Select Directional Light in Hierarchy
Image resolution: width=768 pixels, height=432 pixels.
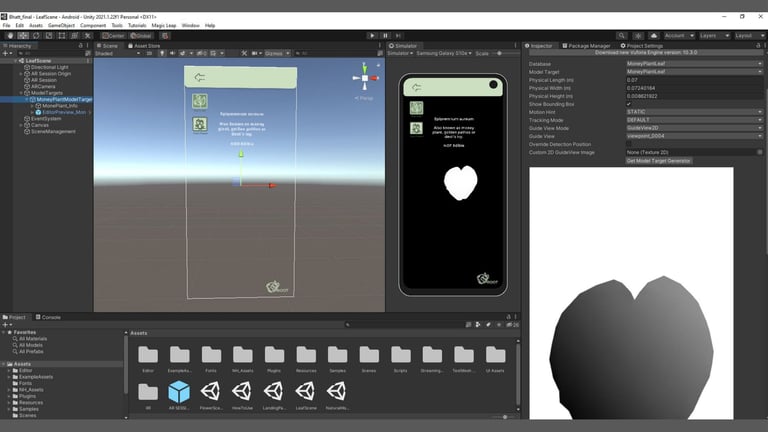[49, 67]
